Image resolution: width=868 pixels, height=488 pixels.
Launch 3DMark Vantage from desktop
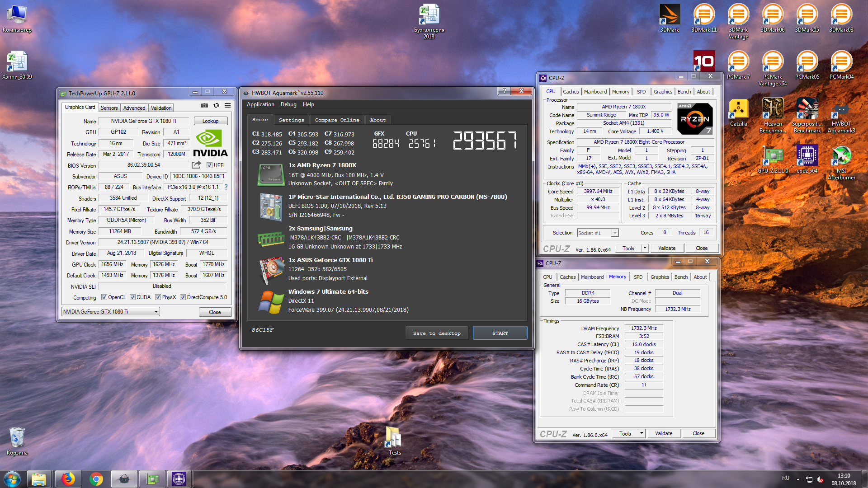pyautogui.click(x=738, y=21)
